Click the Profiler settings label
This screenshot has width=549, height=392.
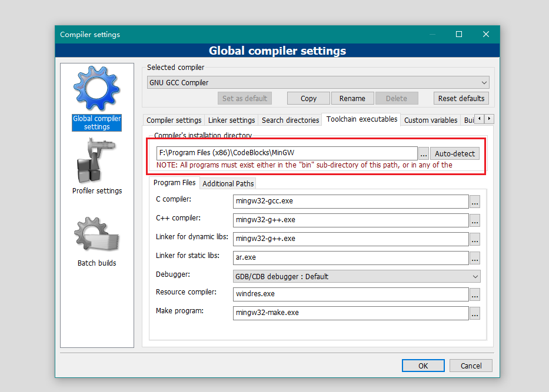click(97, 191)
